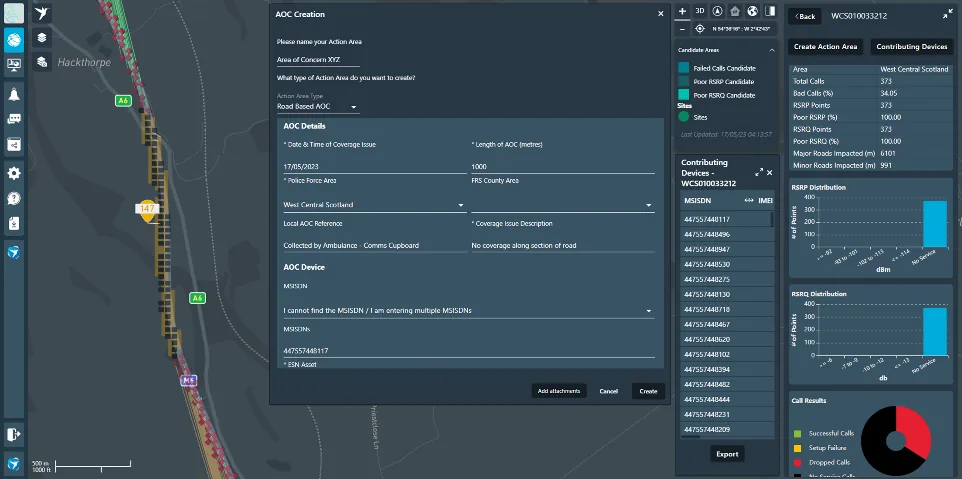Open the map layers stack icon
Image resolution: width=962 pixels, height=479 pixels.
pos(42,37)
